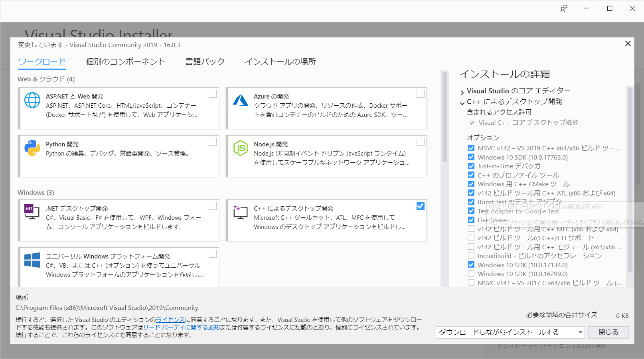Image resolution: width=644 pixels, height=359 pixels.
Task: Click the 必要な領域の合計サイズ label
Action: click(562, 315)
